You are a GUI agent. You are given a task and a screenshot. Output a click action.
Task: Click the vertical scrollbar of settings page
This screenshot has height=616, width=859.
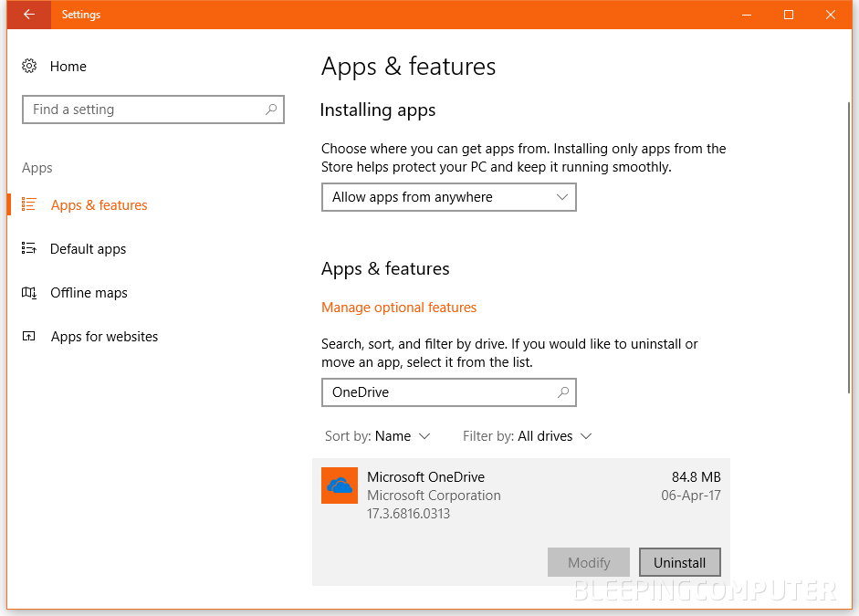coord(849,246)
